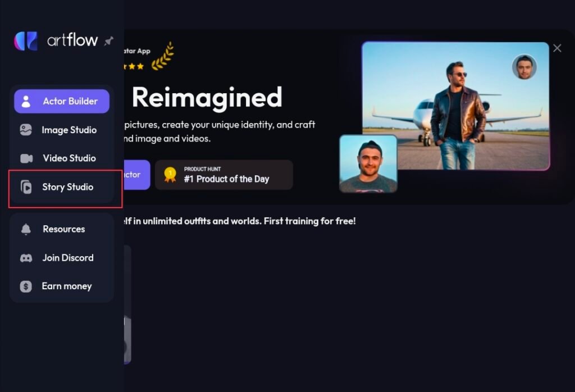This screenshot has height=392, width=575.
Task: Click the Earn money dollar icon
Action: coord(26,286)
